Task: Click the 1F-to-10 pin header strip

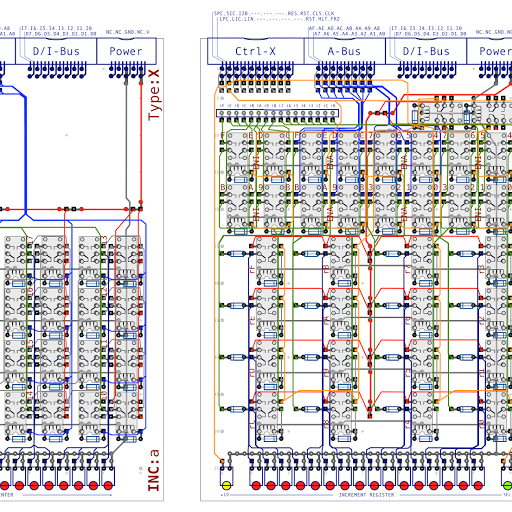Action: 277,113
